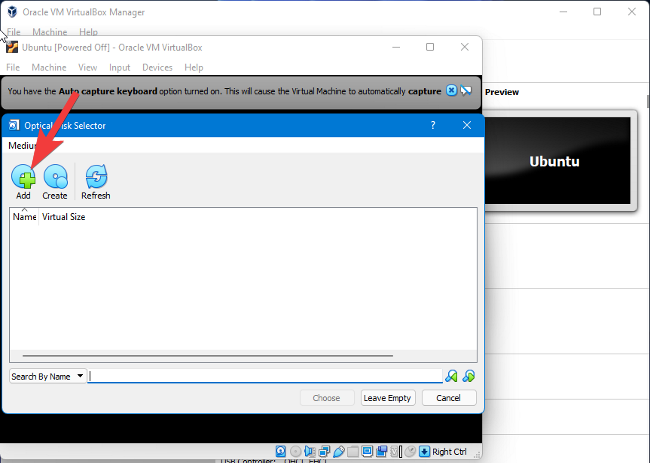
Task: Maximize the Ubuntu VM window
Action: (x=430, y=47)
